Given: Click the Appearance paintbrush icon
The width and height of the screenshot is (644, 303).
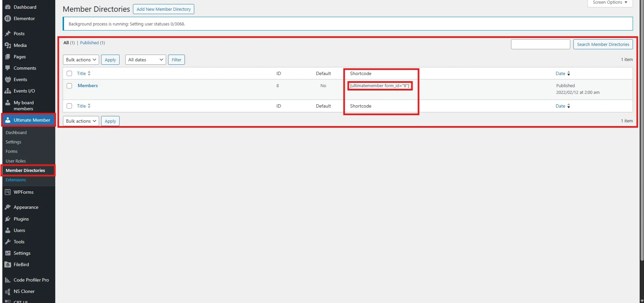Looking at the screenshot, I should point(8,207).
